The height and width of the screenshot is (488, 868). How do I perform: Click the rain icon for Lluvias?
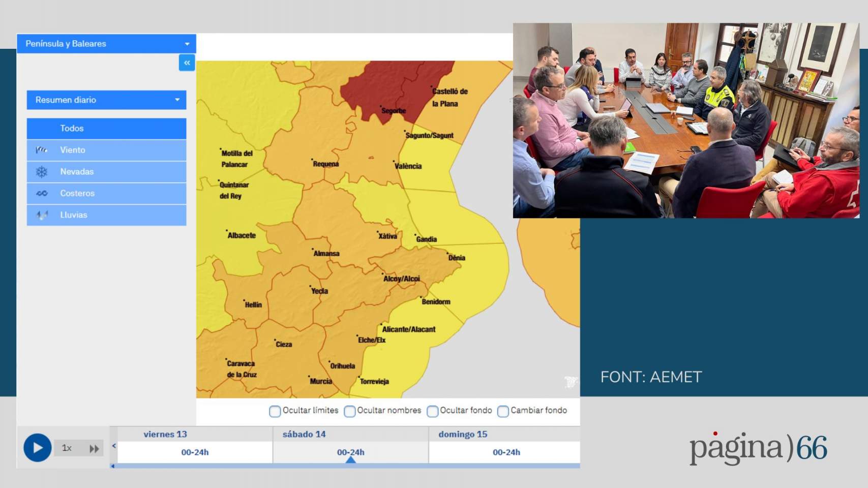(x=42, y=215)
